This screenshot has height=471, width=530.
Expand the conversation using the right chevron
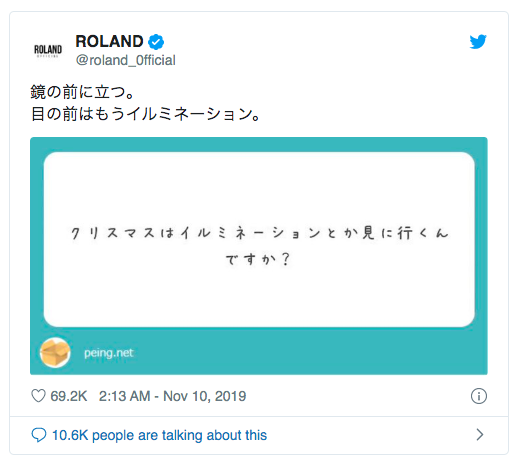click(x=480, y=434)
